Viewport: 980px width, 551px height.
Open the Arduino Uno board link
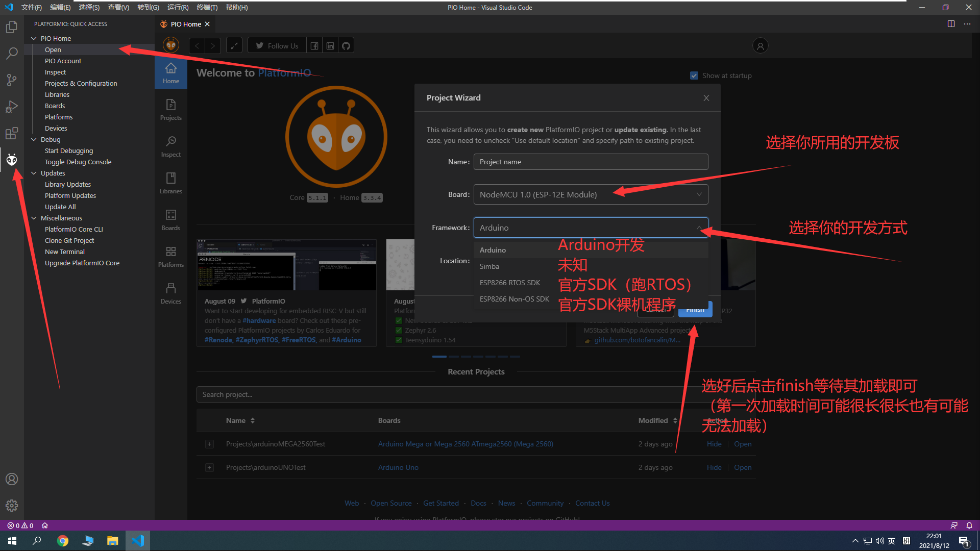click(398, 468)
